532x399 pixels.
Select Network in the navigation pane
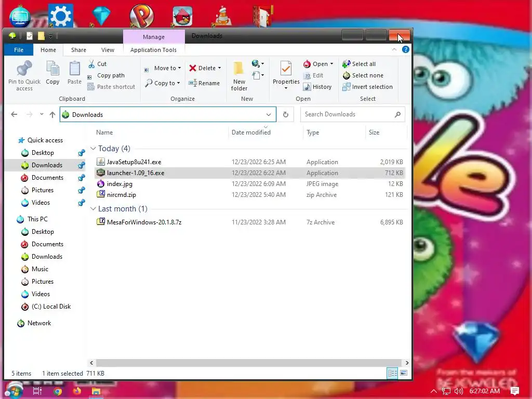(39, 323)
